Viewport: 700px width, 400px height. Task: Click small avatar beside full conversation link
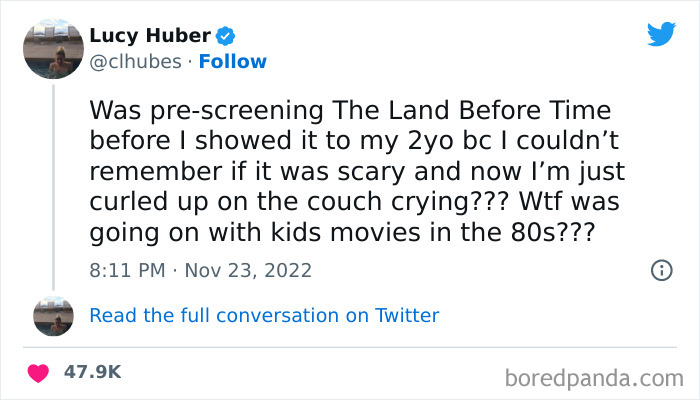point(53,315)
